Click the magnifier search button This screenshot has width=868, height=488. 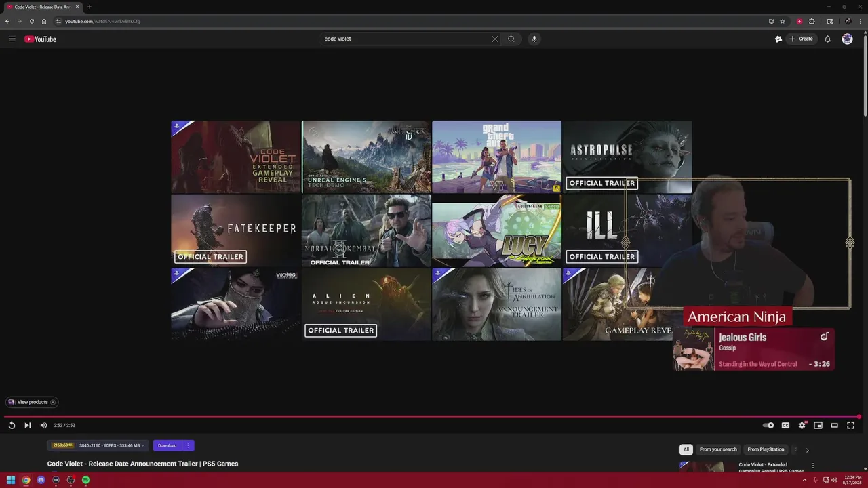tap(511, 39)
